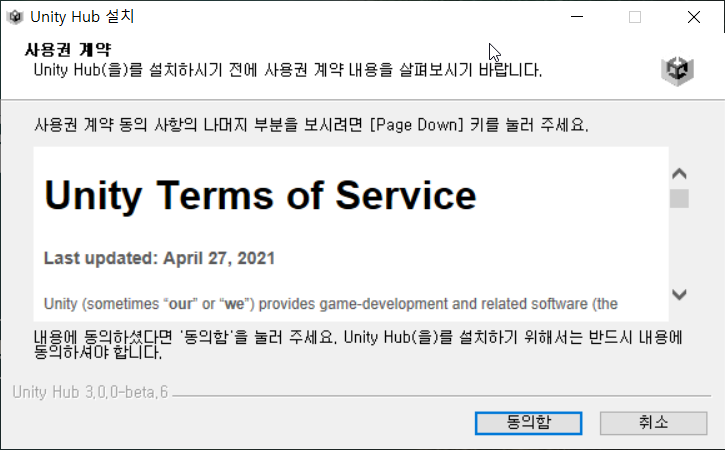The image size is (725, 450).
Task: Click the scroll up arrow in license box
Action: click(x=679, y=174)
